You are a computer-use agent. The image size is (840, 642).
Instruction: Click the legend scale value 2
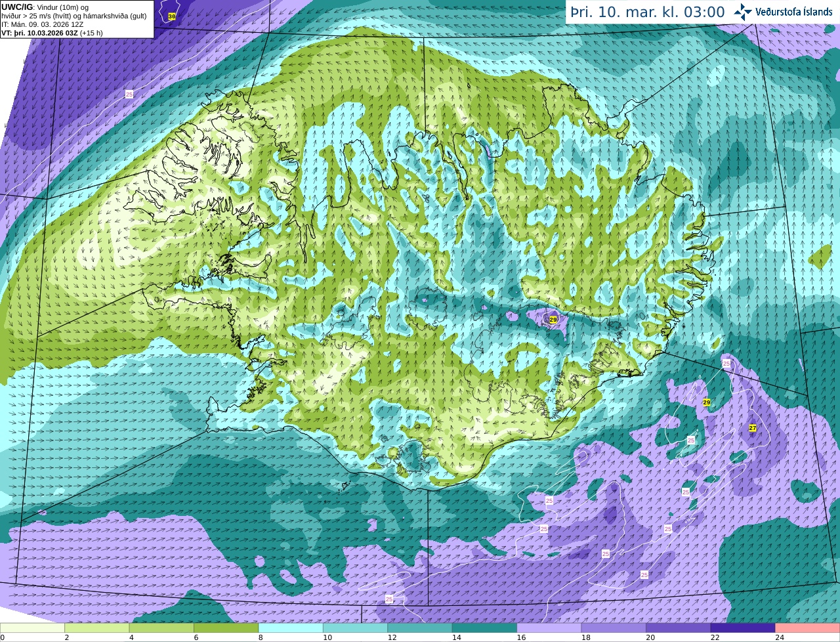(x=67, y=637)
